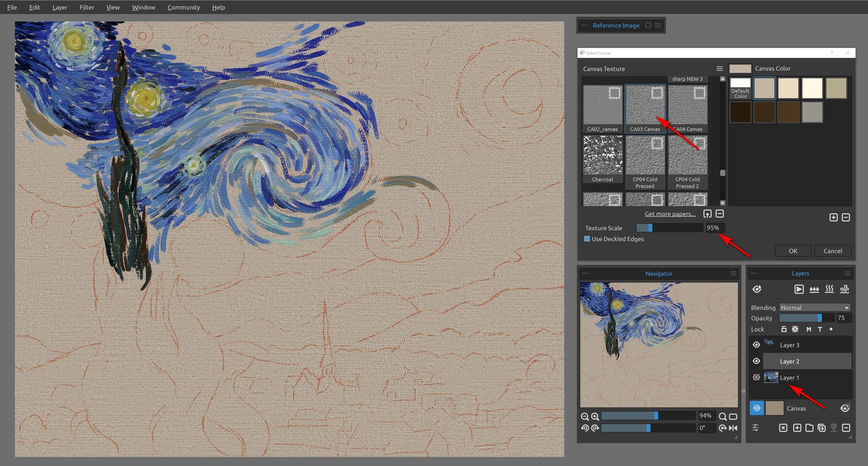This screenshot has width=868, height=466.
Task: Import a paper texture from file
Action: (x=708, y=214)
